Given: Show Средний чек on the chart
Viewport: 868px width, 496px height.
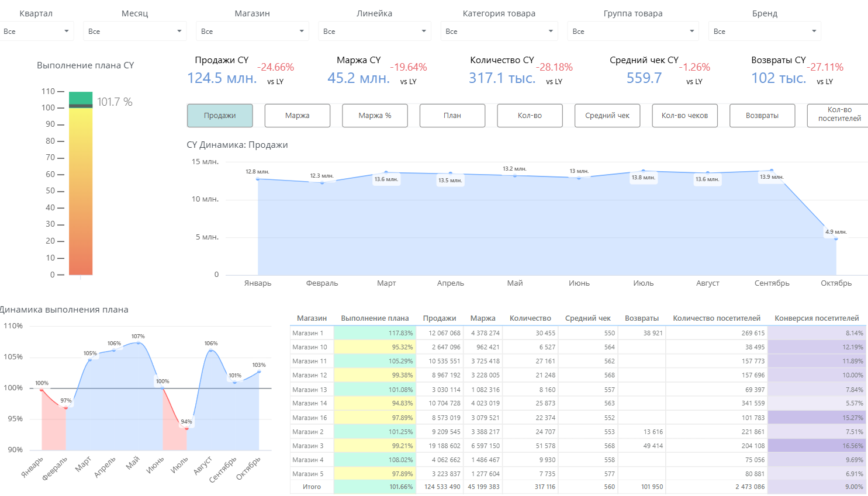Looking at the screenshot, I should [x=607, y=116].
